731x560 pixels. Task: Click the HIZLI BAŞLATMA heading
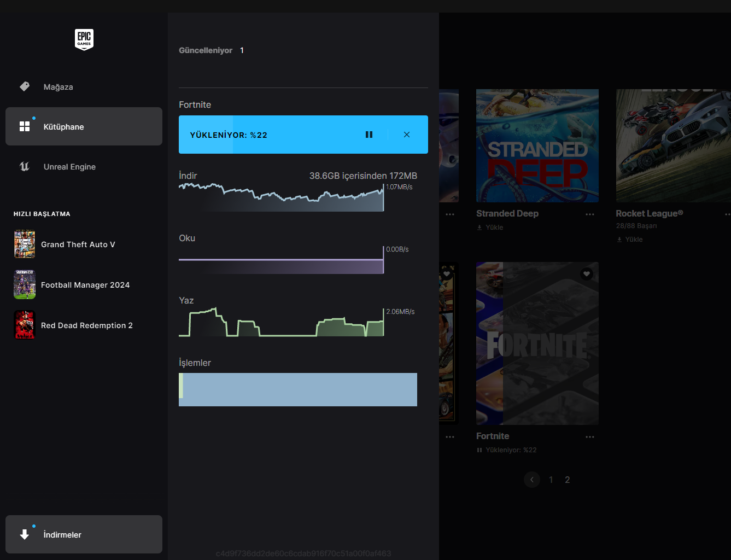pos(42,214)
